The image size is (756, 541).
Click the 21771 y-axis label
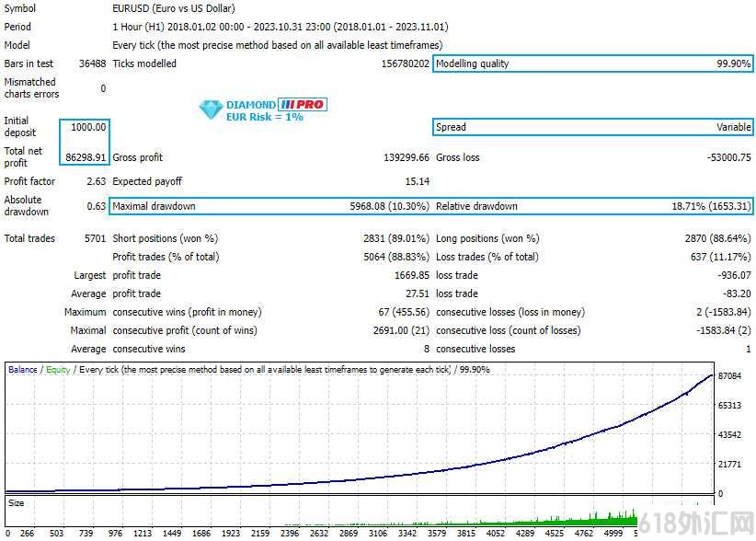(x=729, y=464)
